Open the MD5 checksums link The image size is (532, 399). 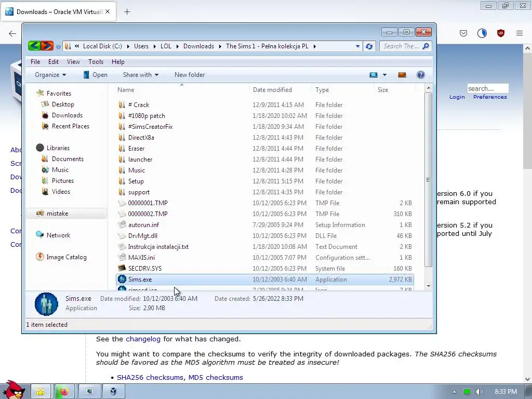(216, 377)
